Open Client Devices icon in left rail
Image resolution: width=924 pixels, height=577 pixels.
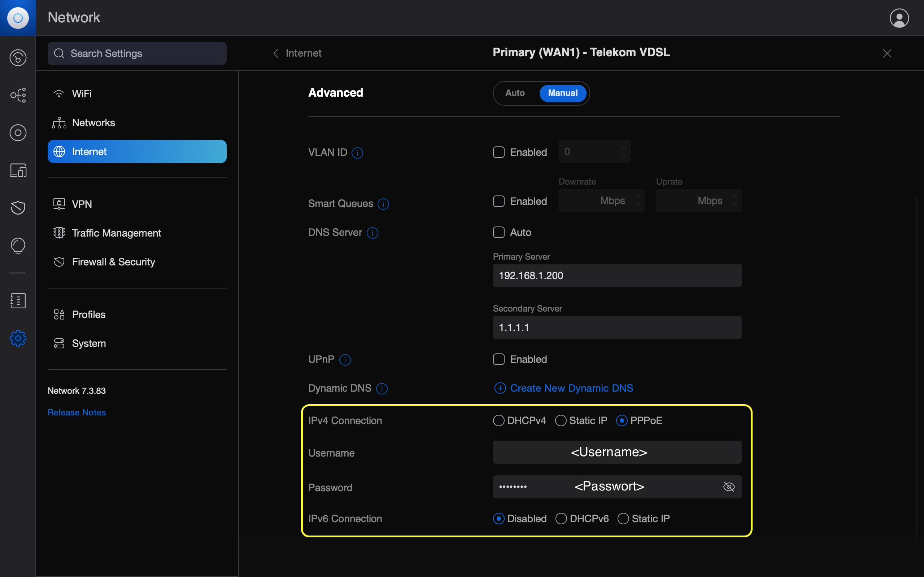pyautogui.click(x=18, y=170)
